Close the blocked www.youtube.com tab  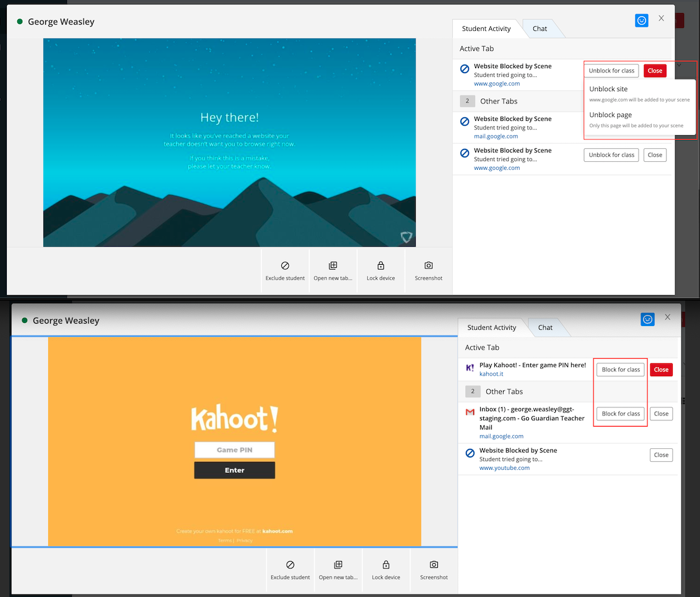661,455
